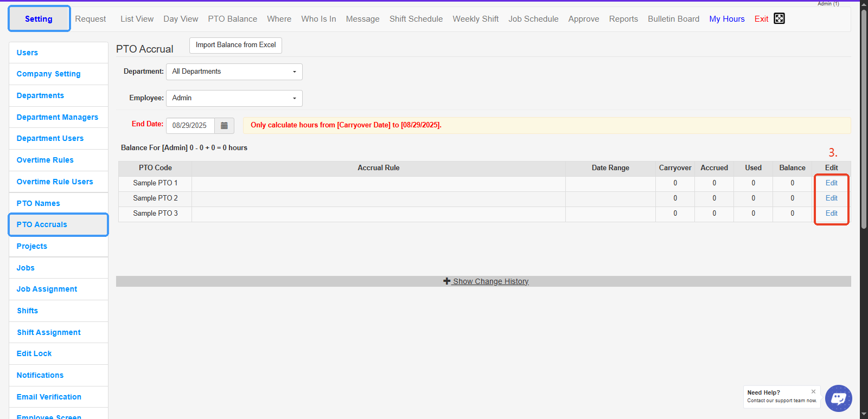The width and height of the screenshot is (868, 419).
Task: Click the End Date input field
Action: 190,126
